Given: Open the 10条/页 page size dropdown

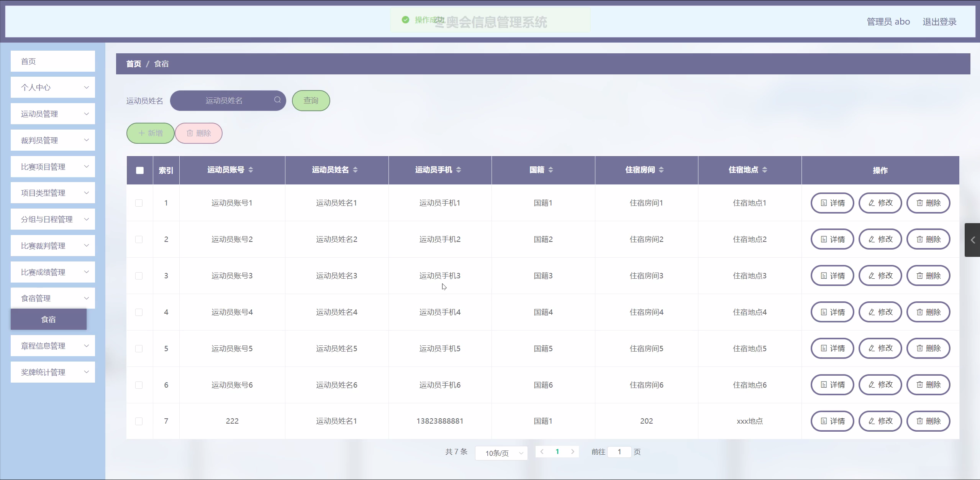Looking at the screenshot, I should [x=501, y=453].
